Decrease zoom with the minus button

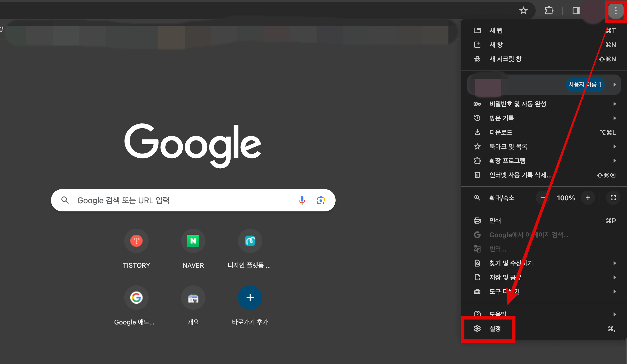tap(543, 198)
